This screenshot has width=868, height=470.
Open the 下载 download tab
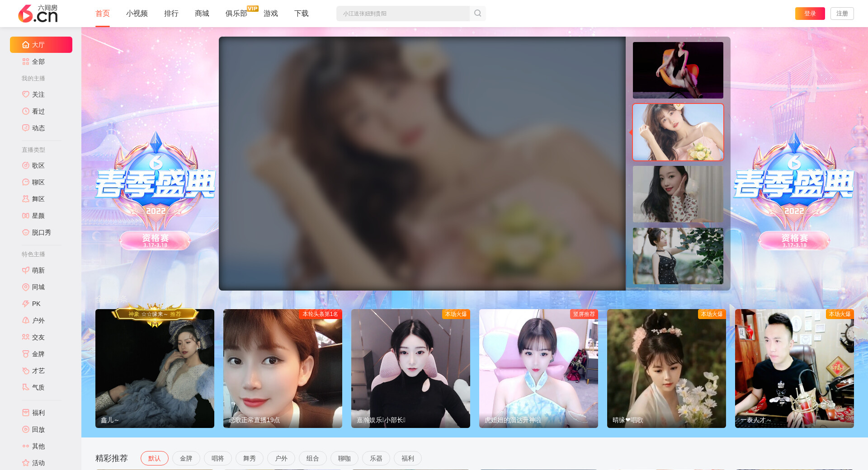tap(302, 14)
